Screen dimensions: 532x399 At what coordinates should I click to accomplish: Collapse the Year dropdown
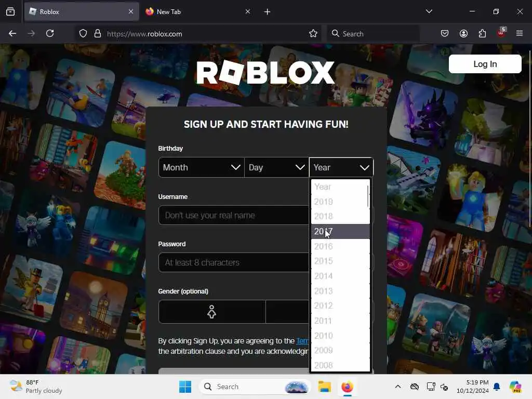pyautogui.click(x=341, y=167)
